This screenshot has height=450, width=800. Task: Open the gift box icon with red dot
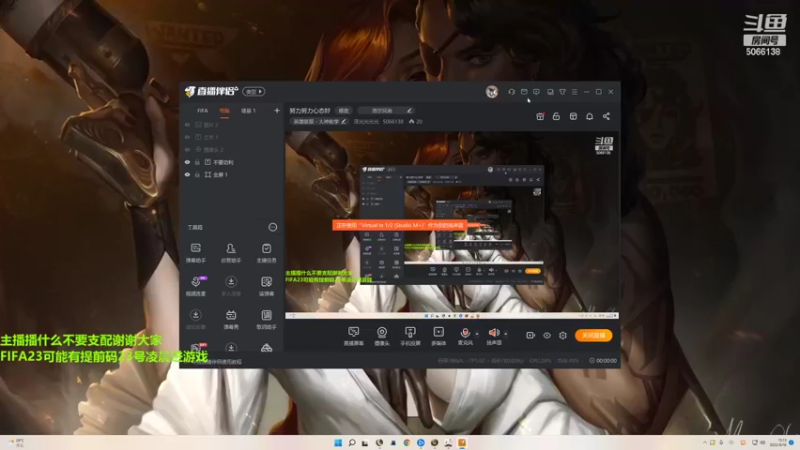tap(540, 116)
